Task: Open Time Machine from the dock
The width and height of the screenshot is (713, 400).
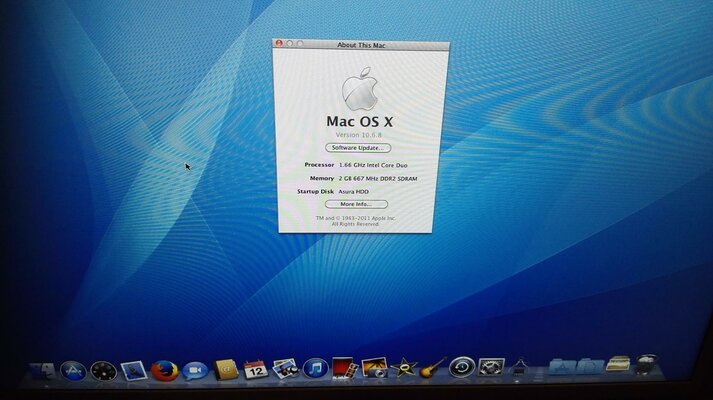Action: (x=461, y=367)
